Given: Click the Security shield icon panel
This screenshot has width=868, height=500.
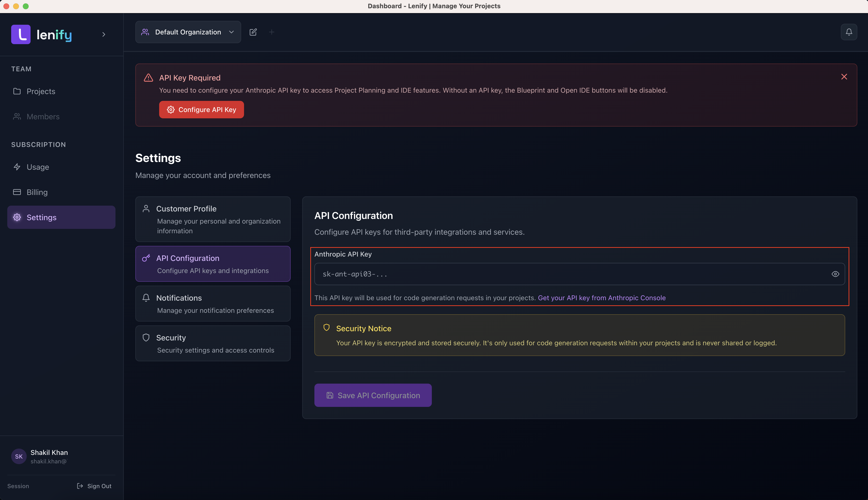Looking at the screenshot, I should click(146, 337).
